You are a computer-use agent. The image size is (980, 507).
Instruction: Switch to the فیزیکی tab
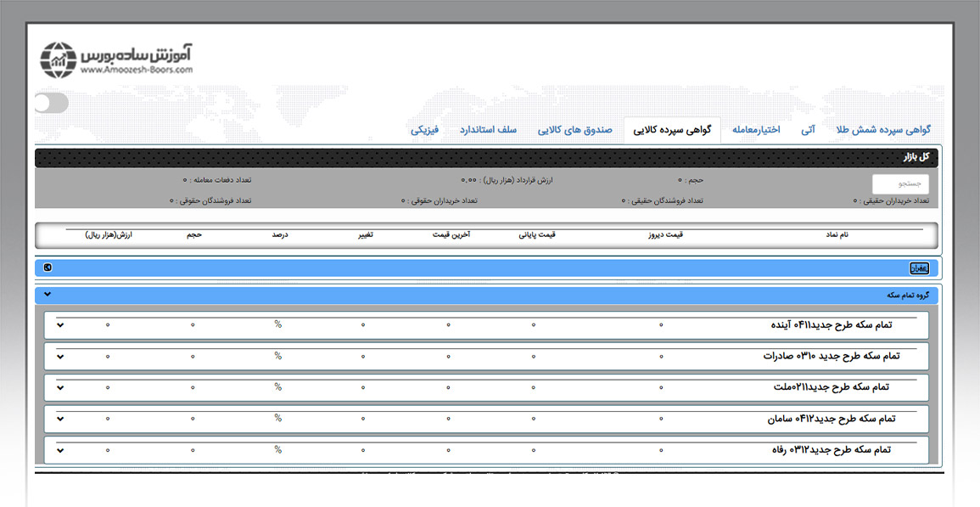(x=425, y=130)
